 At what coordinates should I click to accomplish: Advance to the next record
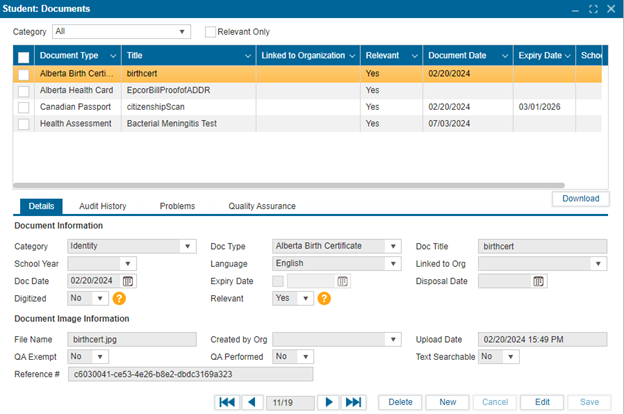[327, 402]
